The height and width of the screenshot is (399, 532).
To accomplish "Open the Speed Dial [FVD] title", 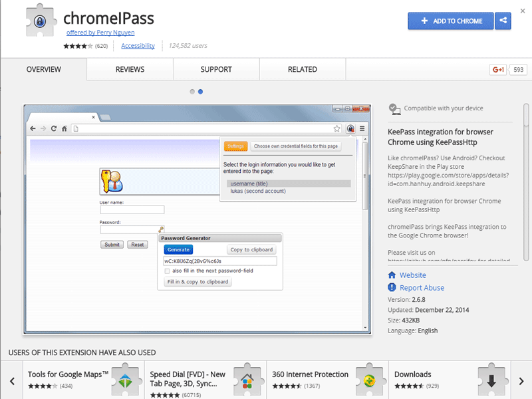I will (188, 379).
